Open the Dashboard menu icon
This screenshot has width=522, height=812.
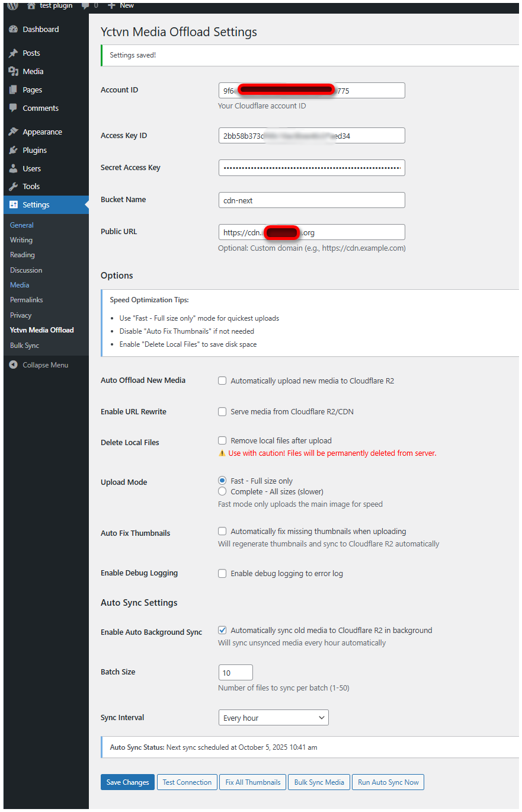14,29
